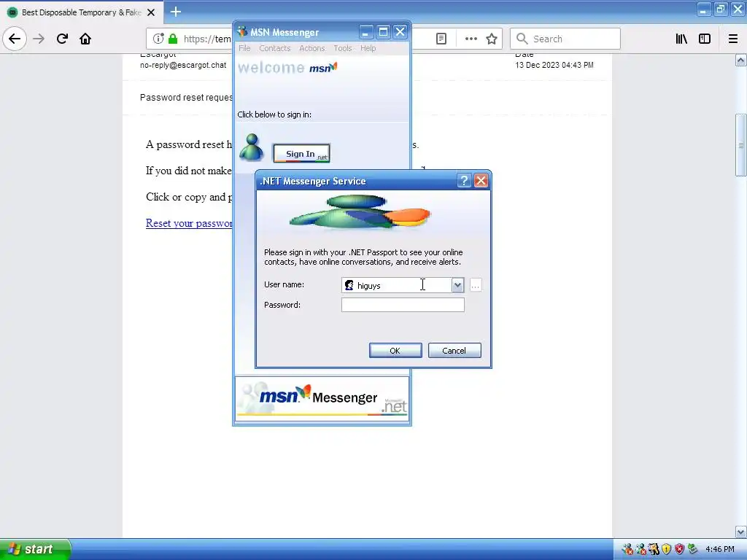Screen dimensions: 747x560
Task: Click the MSN Messenger .net banner
Action: click(322, 397)
